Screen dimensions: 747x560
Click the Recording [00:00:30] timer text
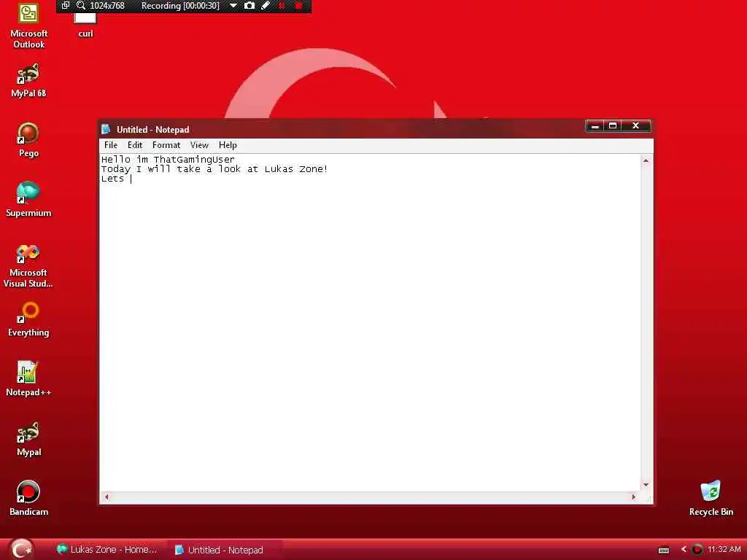181,6
